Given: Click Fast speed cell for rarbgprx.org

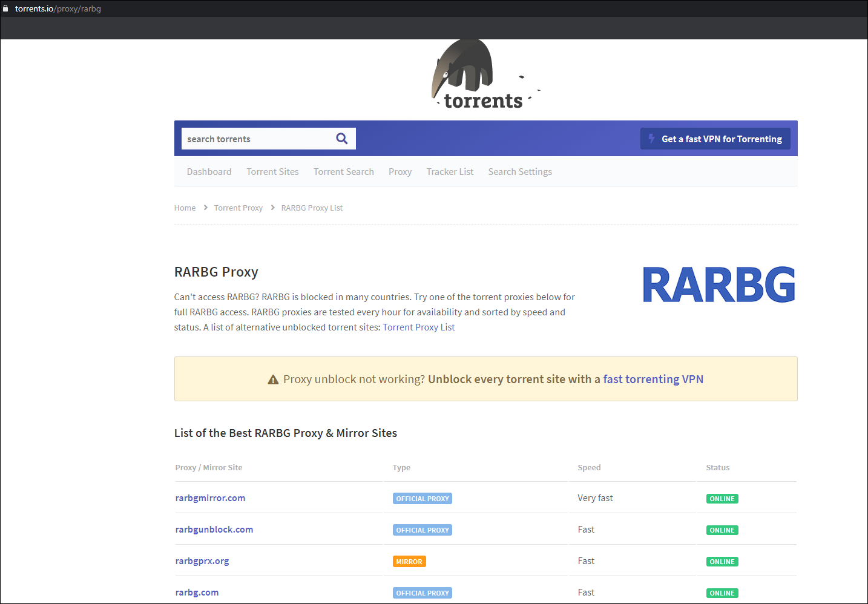Looking at the screenshot, I should click(587, 561).
